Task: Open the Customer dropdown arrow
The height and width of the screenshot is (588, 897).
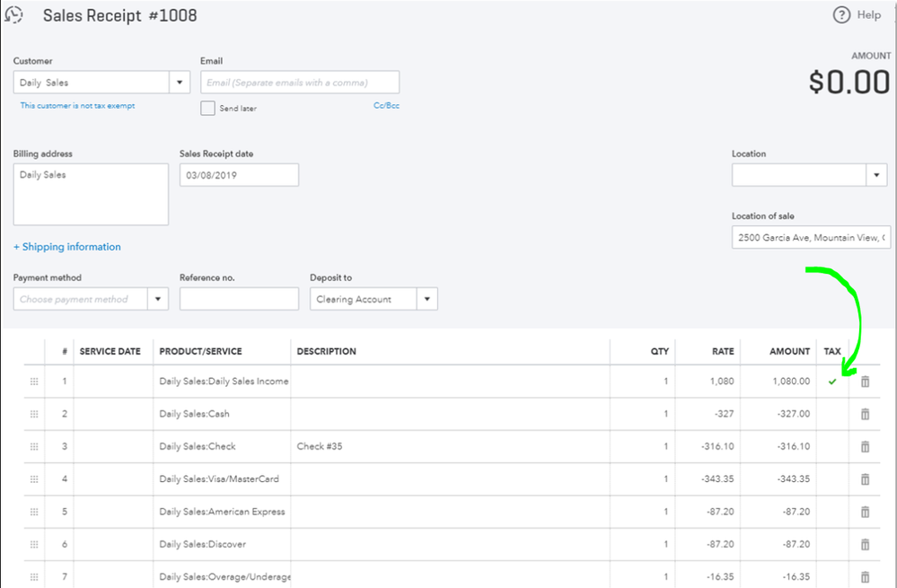Action: [180, 83]
